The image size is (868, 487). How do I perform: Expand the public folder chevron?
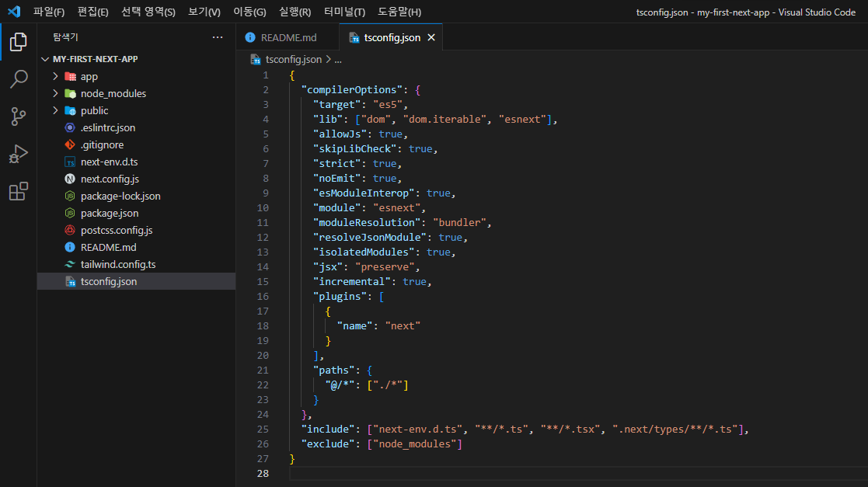point(55,110)
